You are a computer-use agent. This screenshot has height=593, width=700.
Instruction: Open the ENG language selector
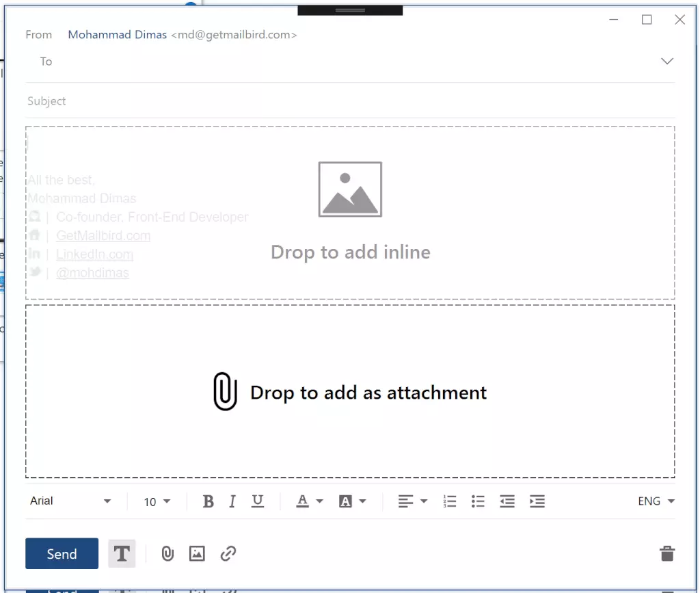coord(656,501)
